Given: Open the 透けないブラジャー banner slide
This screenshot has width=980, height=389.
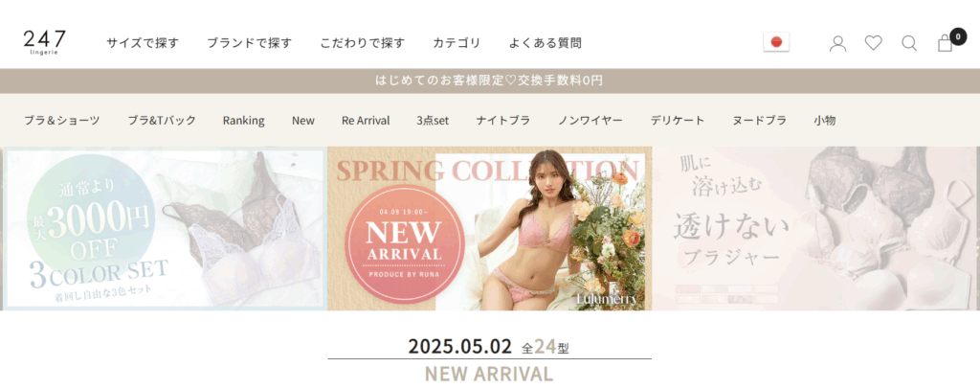Looking at the screenshot, I should (x=814, y=228).
